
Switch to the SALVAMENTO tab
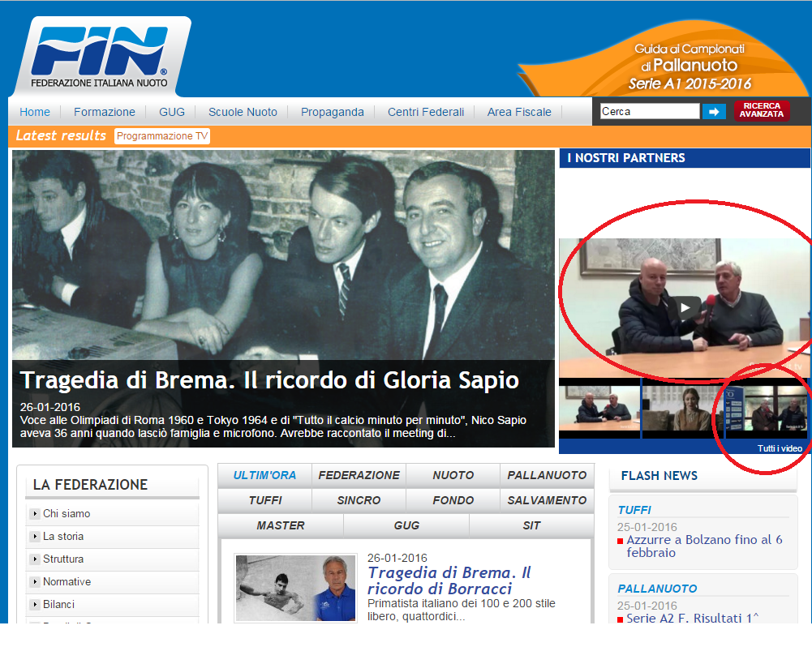click(547, 500)
